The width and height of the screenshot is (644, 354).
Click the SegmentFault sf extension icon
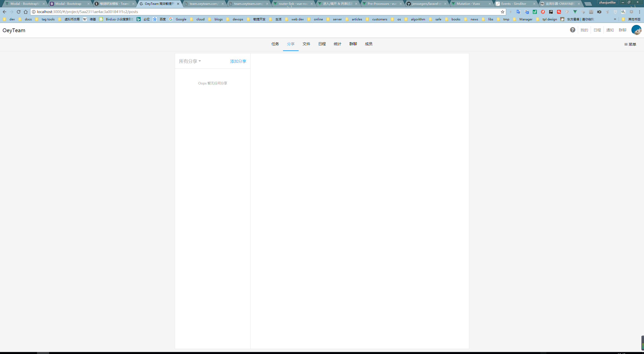click(535, 12)
